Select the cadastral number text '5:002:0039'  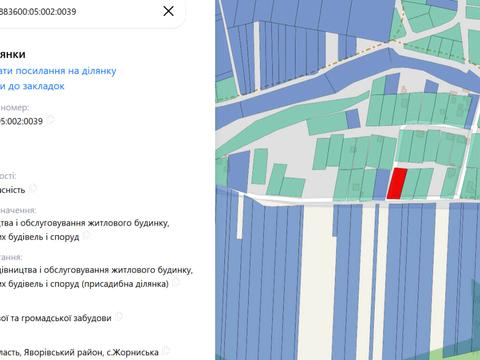pos(21,121)
